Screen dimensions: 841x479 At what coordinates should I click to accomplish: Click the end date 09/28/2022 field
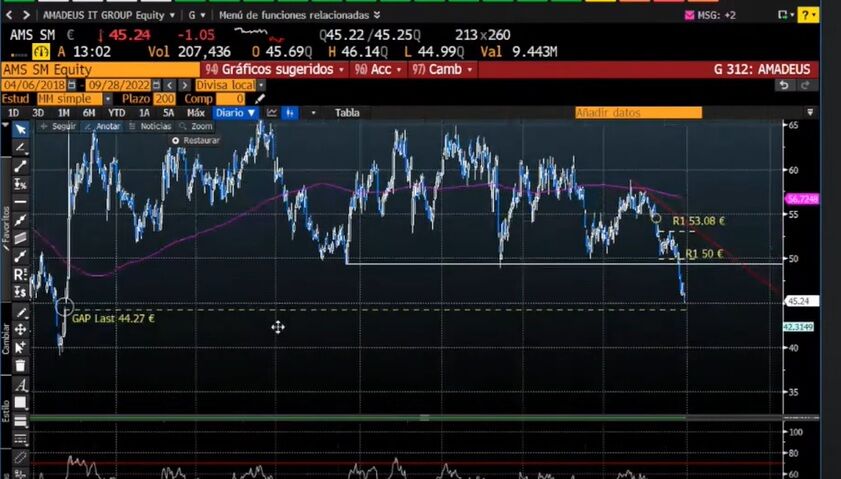119,85
